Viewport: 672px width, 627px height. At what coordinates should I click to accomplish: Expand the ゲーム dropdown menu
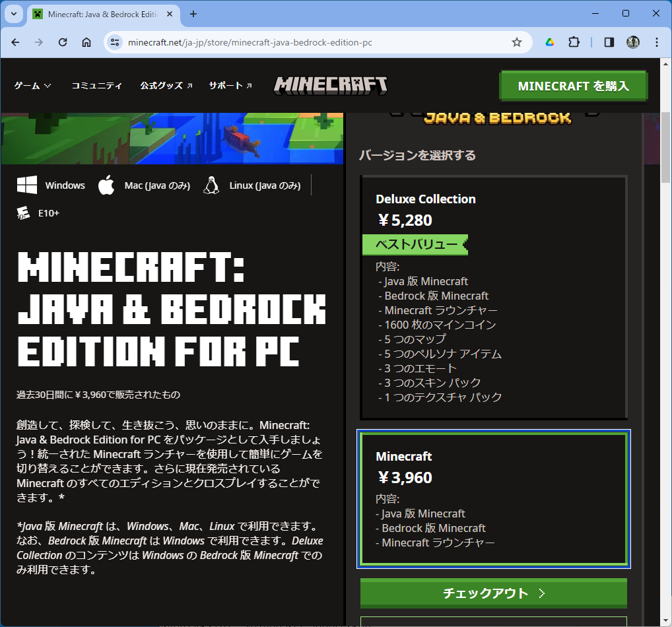32,86
